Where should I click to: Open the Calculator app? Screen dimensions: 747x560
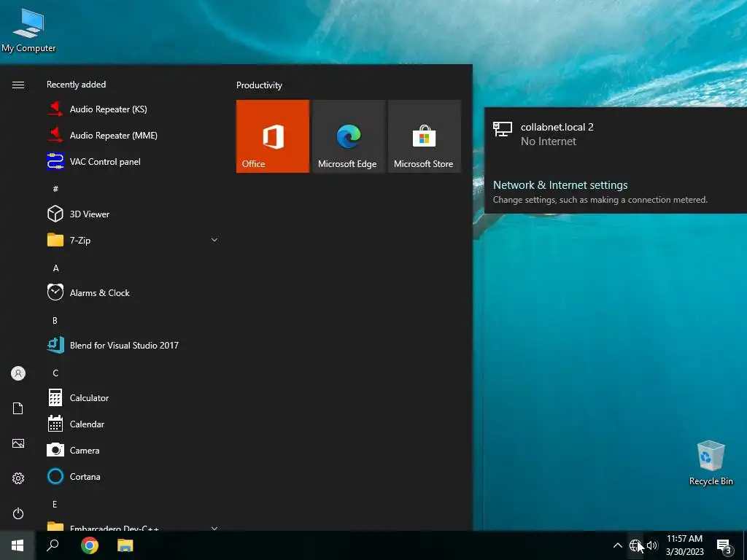pos(133,397)
